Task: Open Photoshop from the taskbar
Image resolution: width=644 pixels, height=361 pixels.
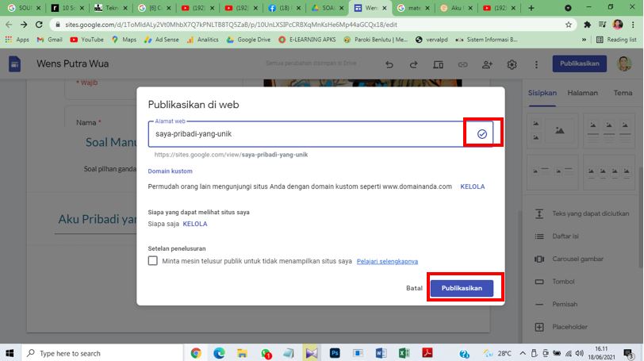Action: click(x=335, y=353)
